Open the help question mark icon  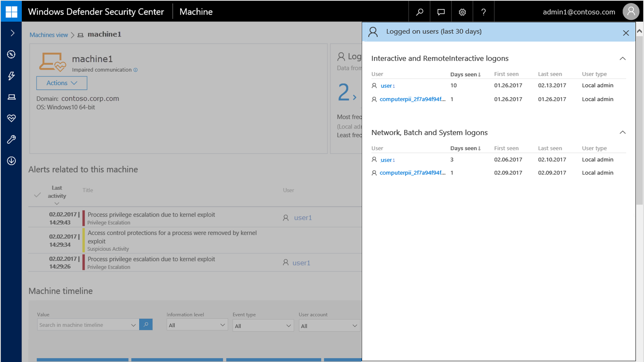coord(483,12)
